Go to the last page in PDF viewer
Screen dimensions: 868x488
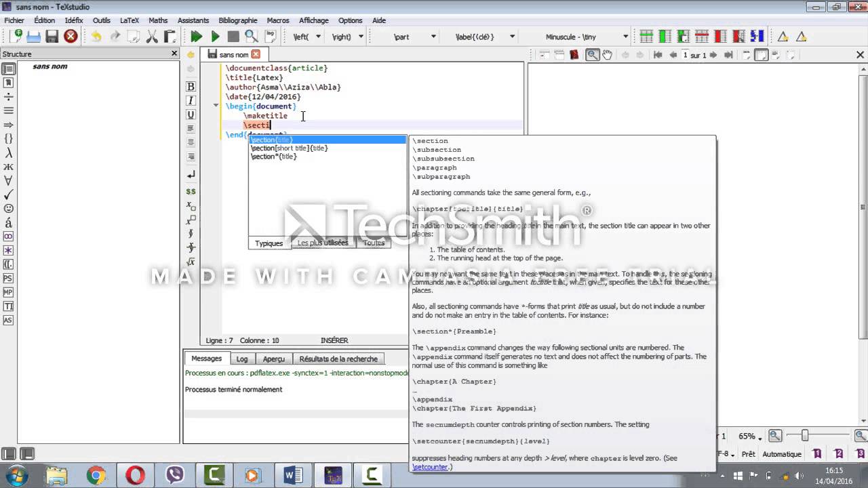tap(729, 55)
